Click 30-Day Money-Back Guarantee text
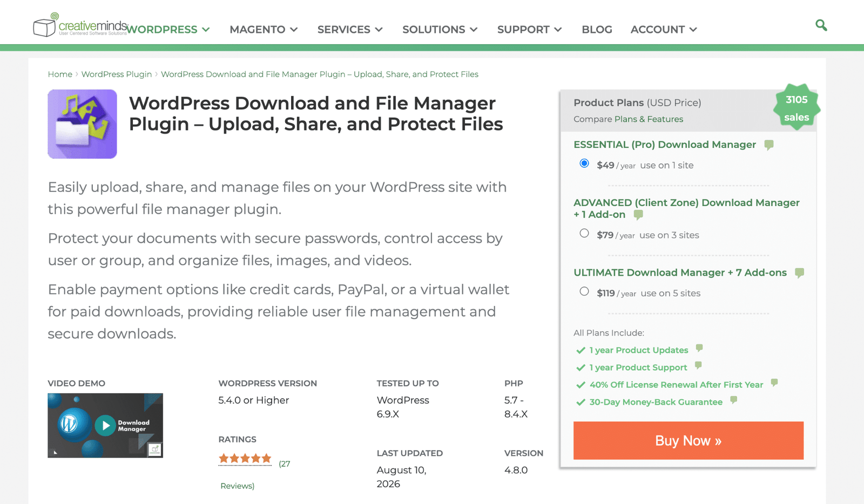This screenshot has width=864, height=504. [x=656, y=402]
